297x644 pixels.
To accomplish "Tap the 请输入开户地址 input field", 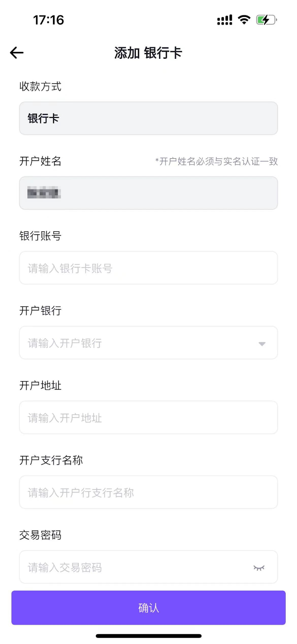I will [148, 418].
